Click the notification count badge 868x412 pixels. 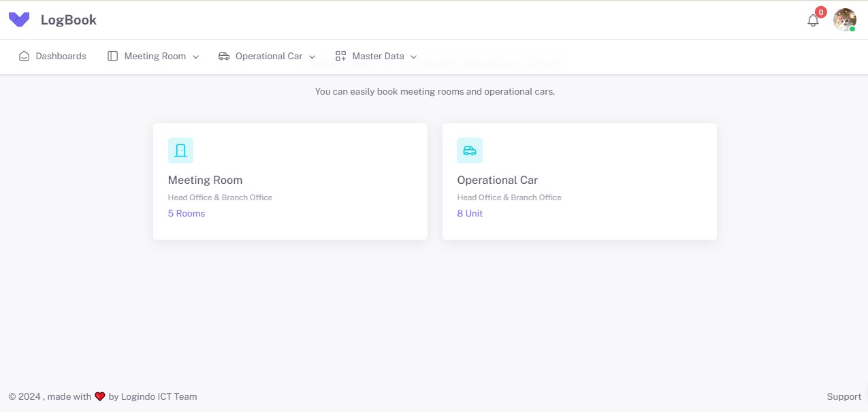820,12
